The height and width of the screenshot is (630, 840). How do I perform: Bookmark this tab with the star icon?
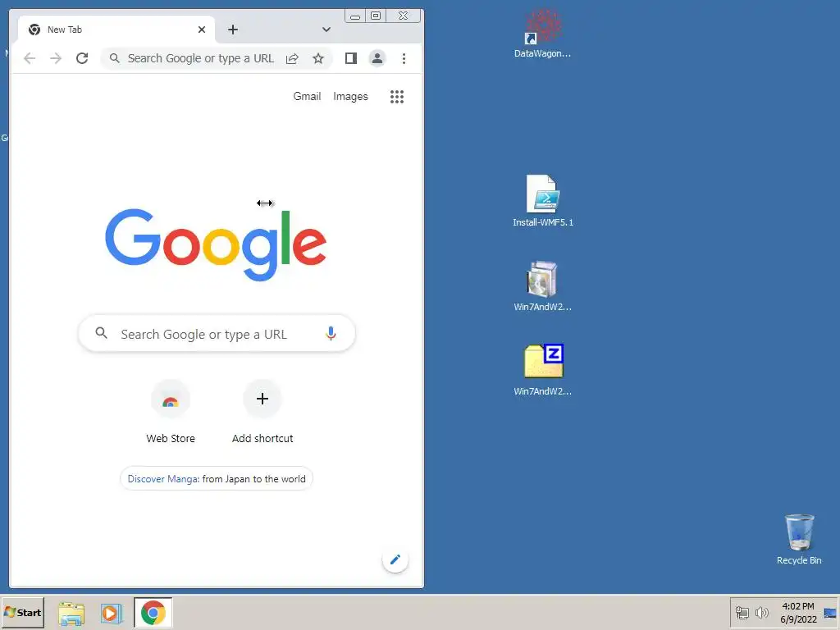(318, 58)
